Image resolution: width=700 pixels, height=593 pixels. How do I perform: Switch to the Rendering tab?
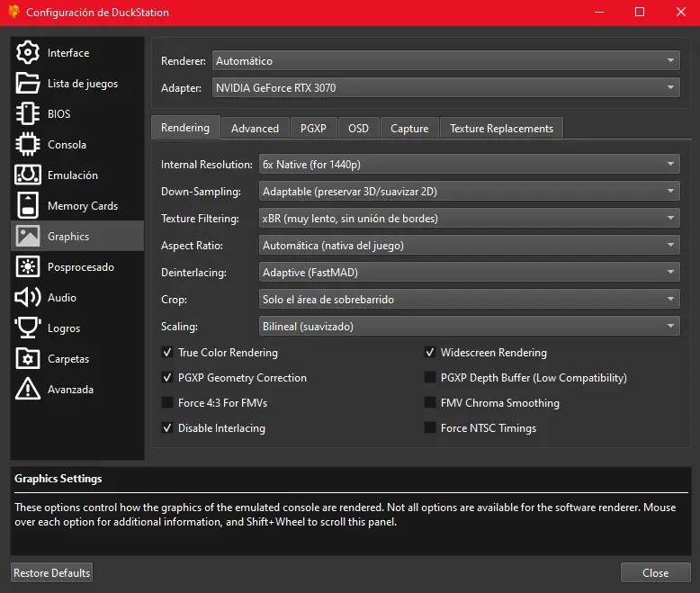(185, 128)
